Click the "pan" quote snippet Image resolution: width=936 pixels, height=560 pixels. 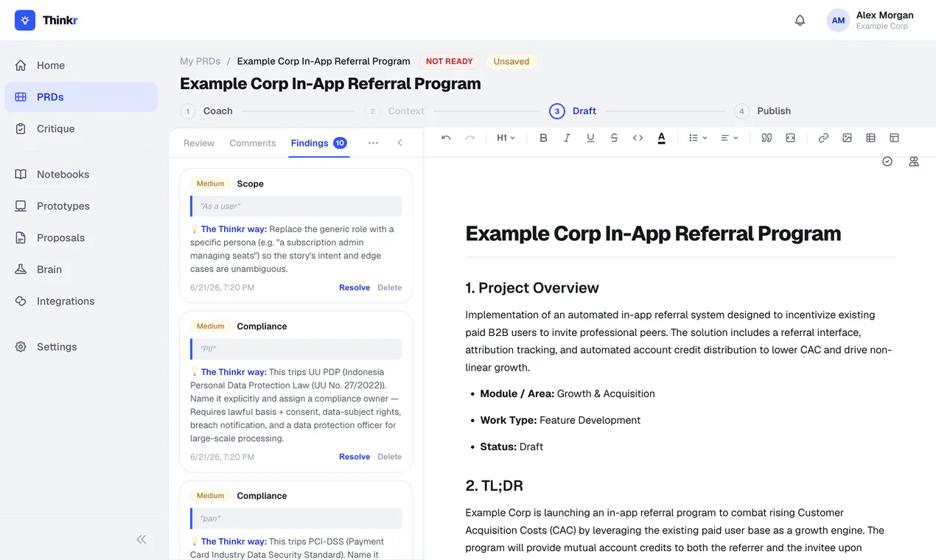[296, 519]
